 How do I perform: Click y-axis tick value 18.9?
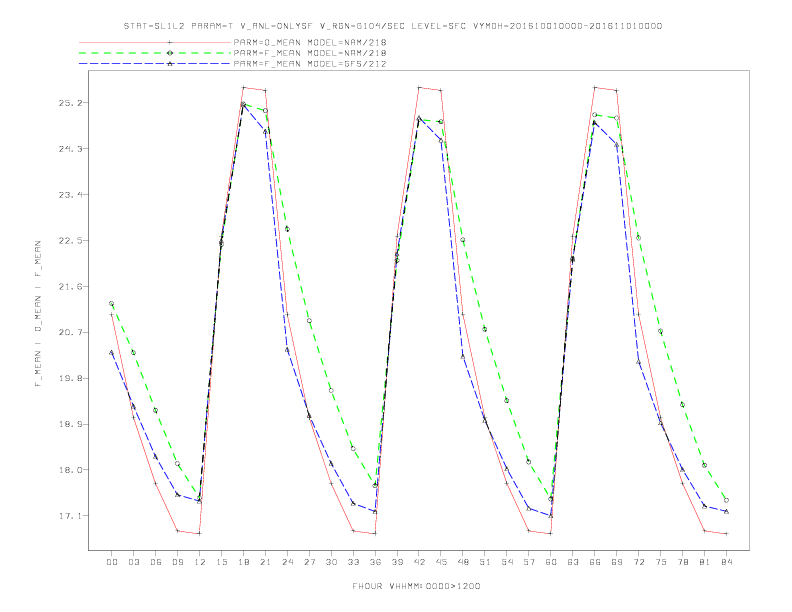coord(70,425)
